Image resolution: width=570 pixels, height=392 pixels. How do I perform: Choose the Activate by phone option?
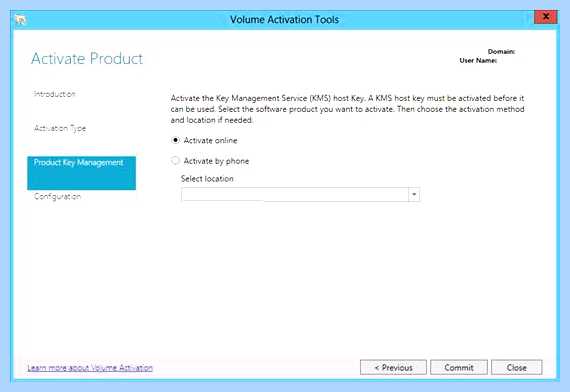176,160
